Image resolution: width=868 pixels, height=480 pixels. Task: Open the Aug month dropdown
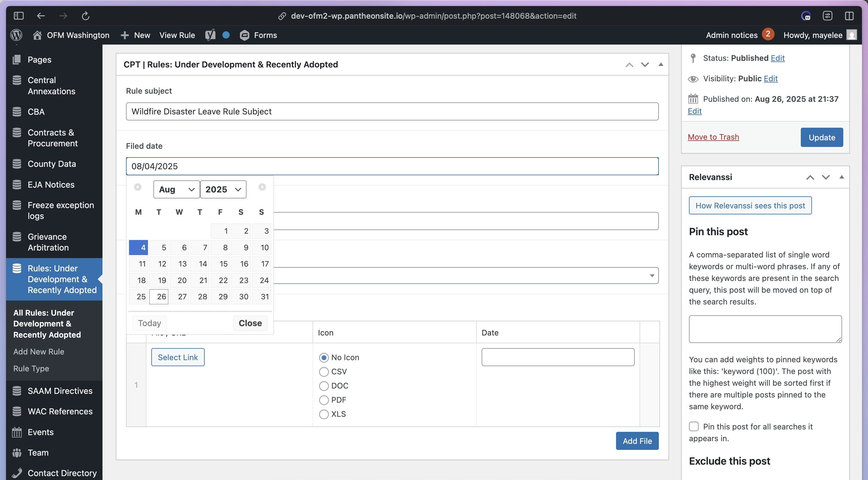(177, 189)
